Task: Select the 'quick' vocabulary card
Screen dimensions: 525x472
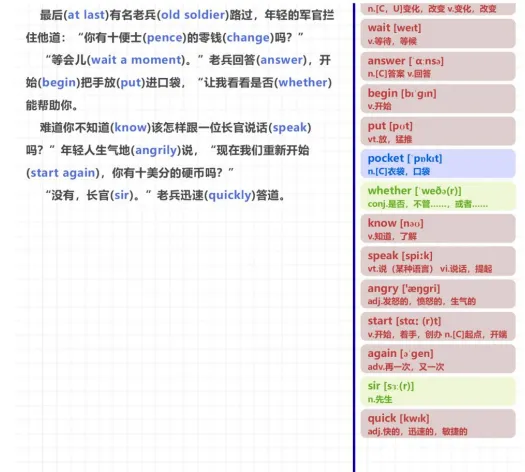Action: click(438, 424)
